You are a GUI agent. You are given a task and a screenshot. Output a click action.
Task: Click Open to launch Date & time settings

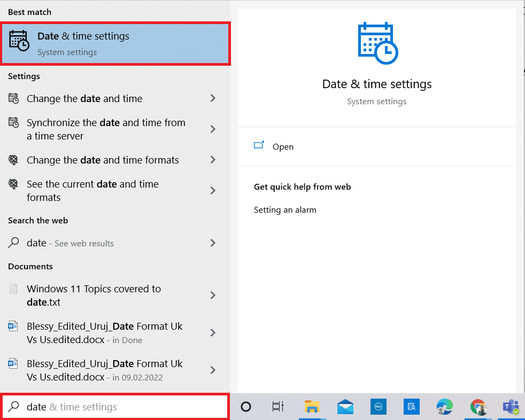[x=283, y=146]
